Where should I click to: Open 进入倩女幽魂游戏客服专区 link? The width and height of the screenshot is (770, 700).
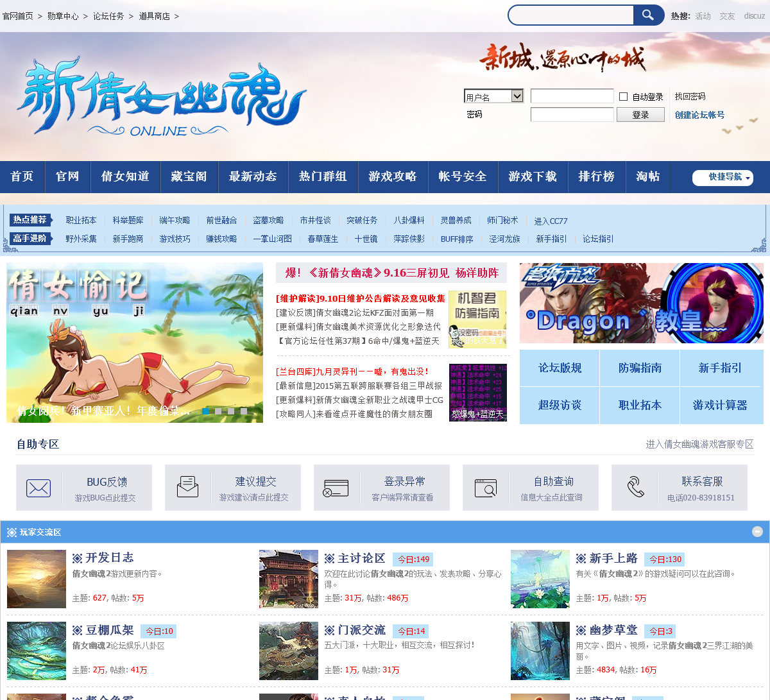coord(699,444)
